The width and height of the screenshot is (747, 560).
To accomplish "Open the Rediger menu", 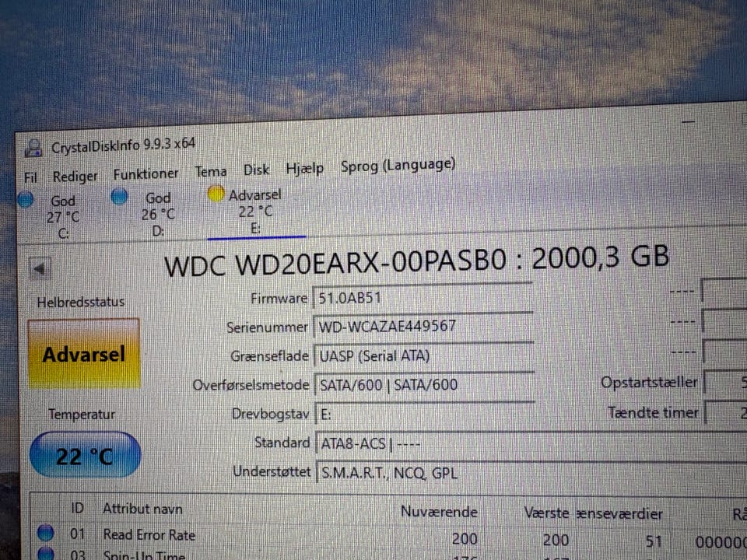I will point(75,177).
